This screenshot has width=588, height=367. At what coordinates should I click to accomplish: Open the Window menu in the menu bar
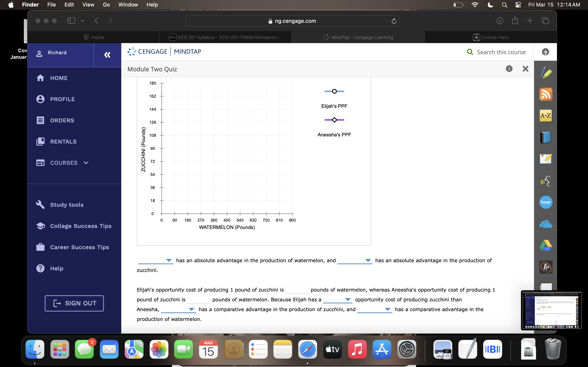128,5
